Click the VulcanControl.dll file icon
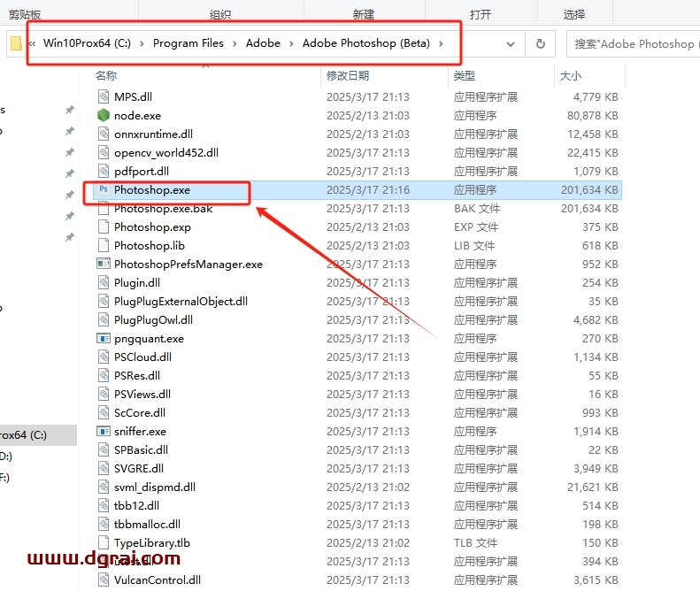Viewport: 700px width, 591px height. pyautogui.click(x=104, y=579)
